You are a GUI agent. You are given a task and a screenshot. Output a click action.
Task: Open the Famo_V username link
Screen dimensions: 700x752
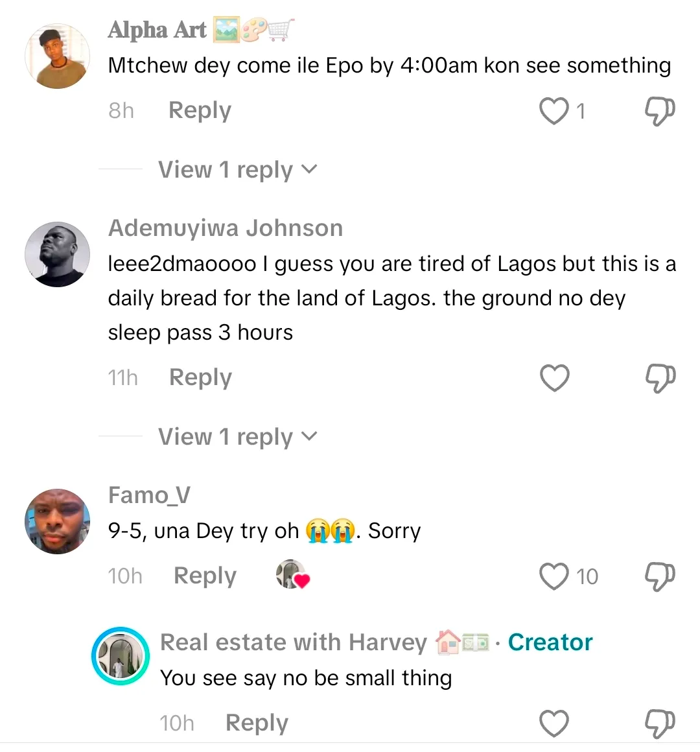click(x=149, y=495)
